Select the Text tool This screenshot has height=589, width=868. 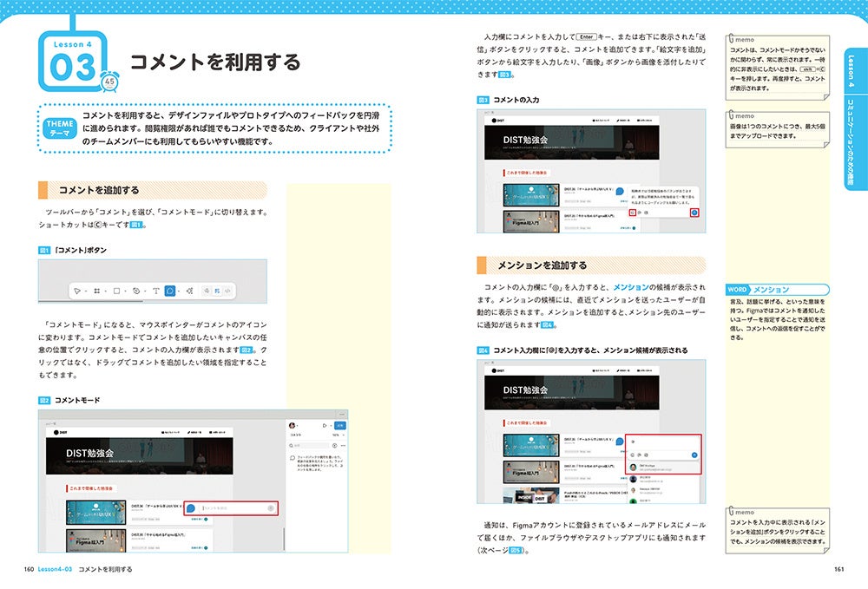pos(156,291)
